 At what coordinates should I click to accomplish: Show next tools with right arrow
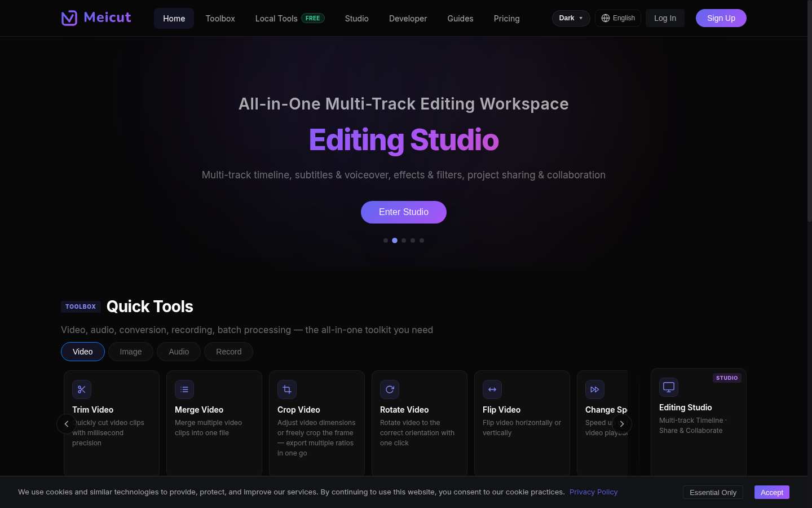click(x=622, y=424)
